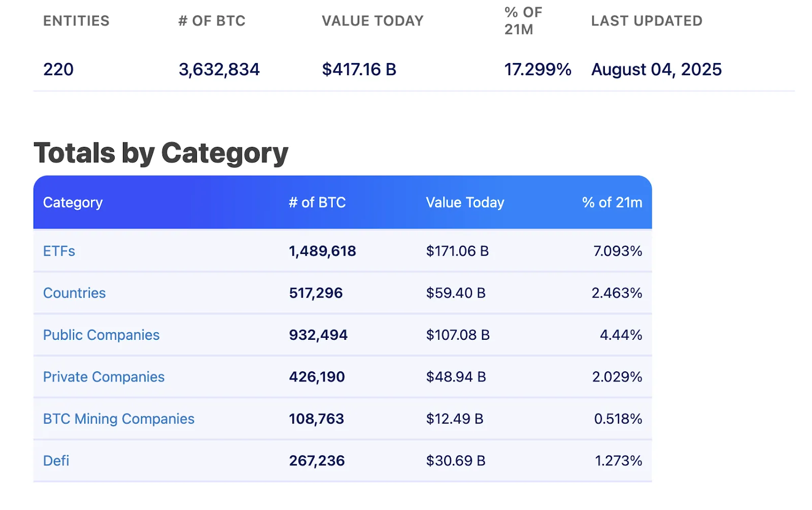Open the Defi category link

[x=56, y=461]
